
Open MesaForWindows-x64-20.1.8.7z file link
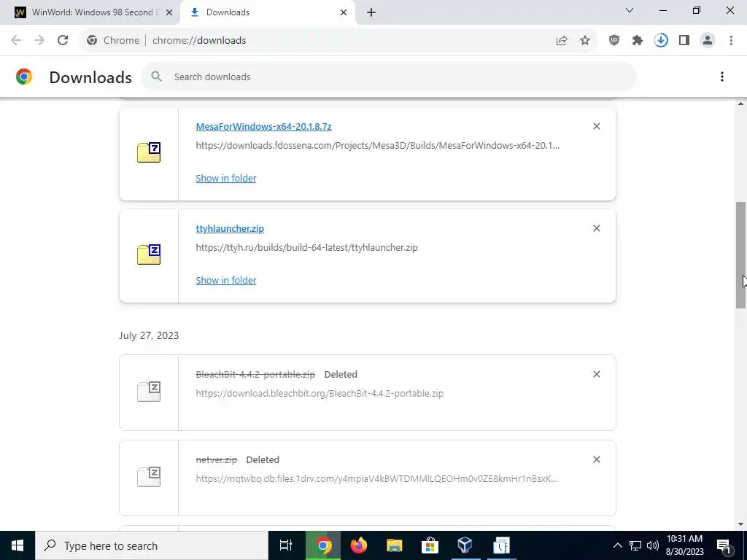(263, 126)
